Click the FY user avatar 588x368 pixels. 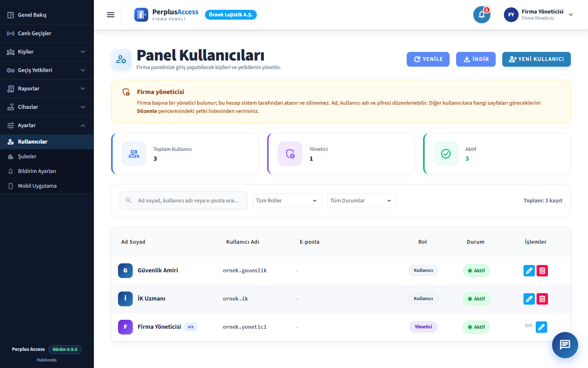[x=511, y=15]
